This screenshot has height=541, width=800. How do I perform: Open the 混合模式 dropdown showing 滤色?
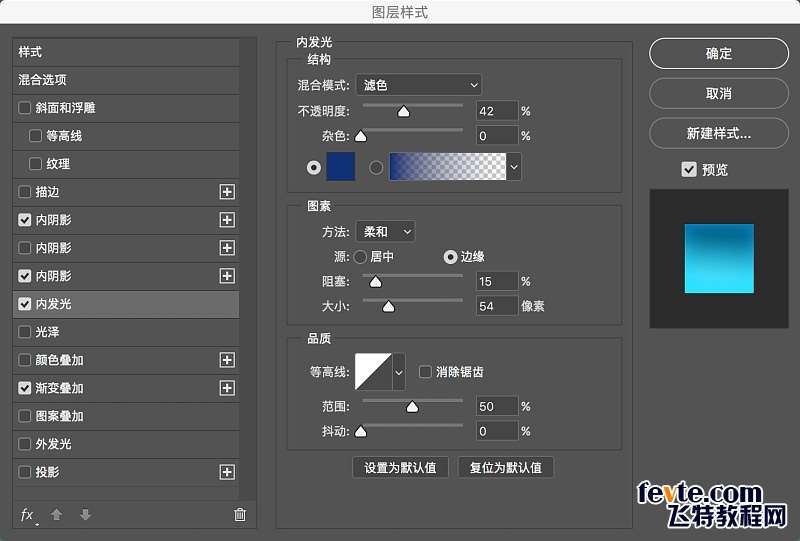tap(418, 85)
